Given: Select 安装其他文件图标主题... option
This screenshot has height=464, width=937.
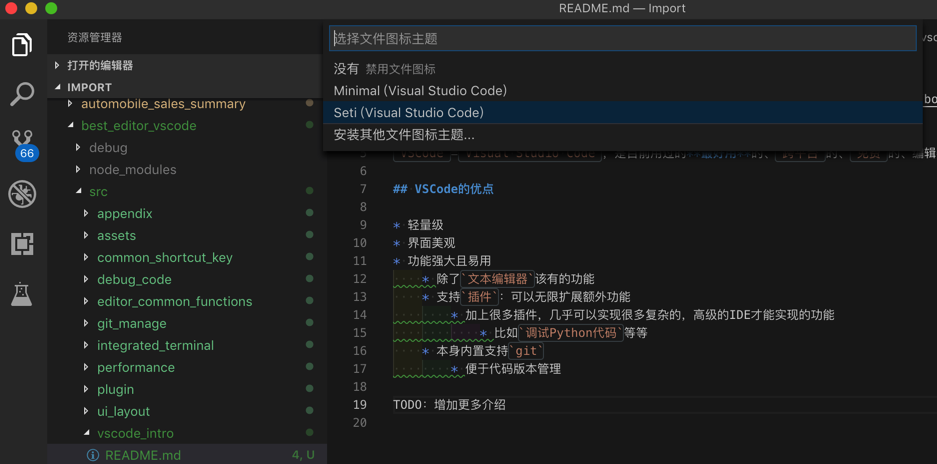Looking at the screenshot, I should pos(623,135).
